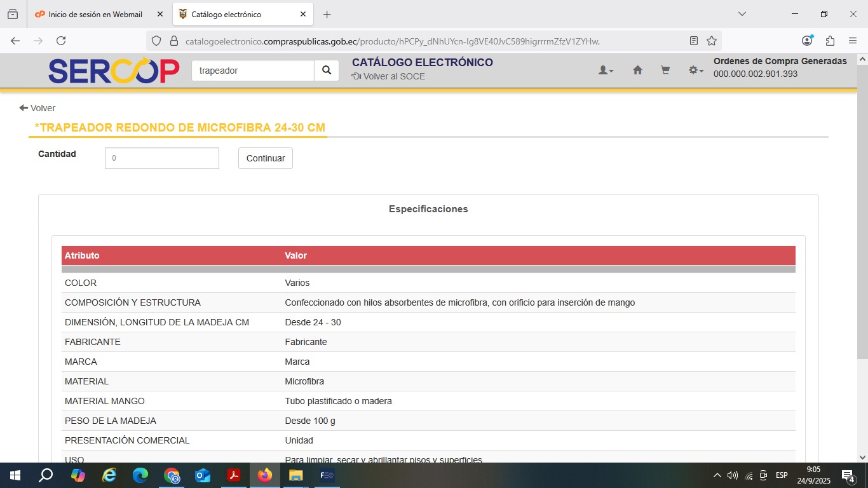Image resolution: width=868 pixels, height=488 pixels.
Task: Click the magnifier search button beside trapeador
Action: 327,71
